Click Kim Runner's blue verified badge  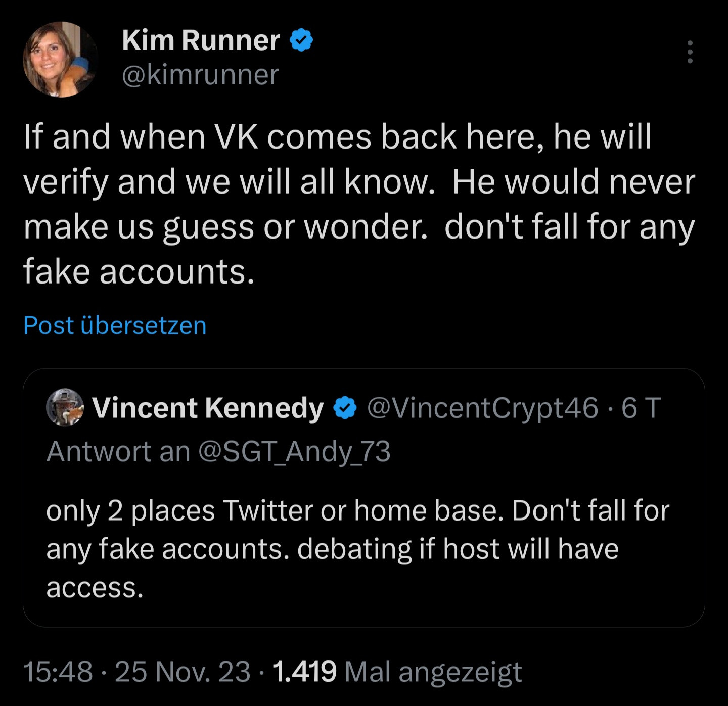point(302,40)
